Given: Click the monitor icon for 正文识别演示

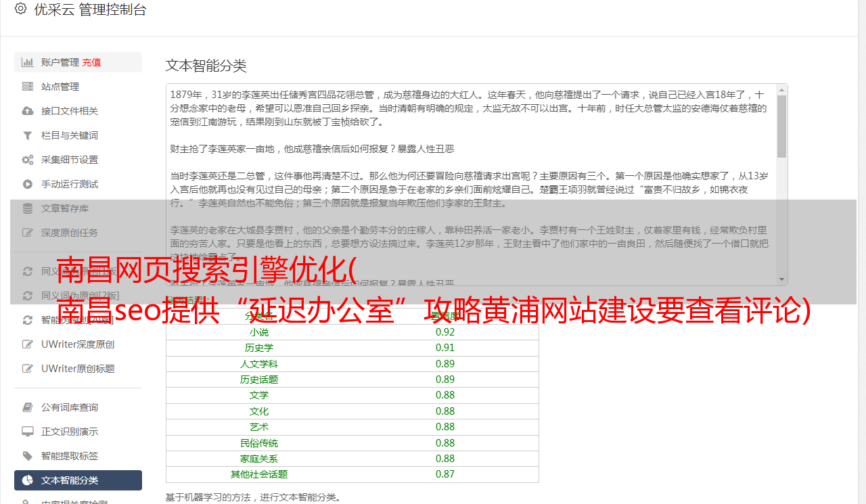Looking at the screenshot, I should [28, 432].
